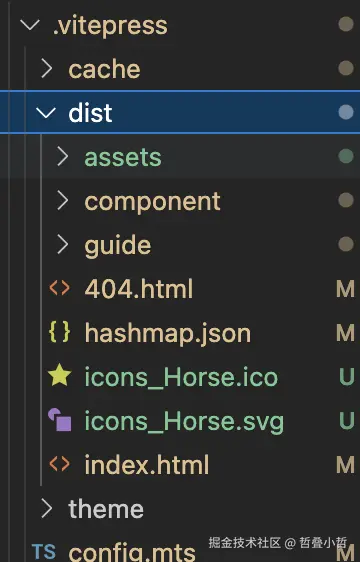Viewport: 360px width, 562px height.
Task: Expand the component folder chevron
Action: [63, 201]
